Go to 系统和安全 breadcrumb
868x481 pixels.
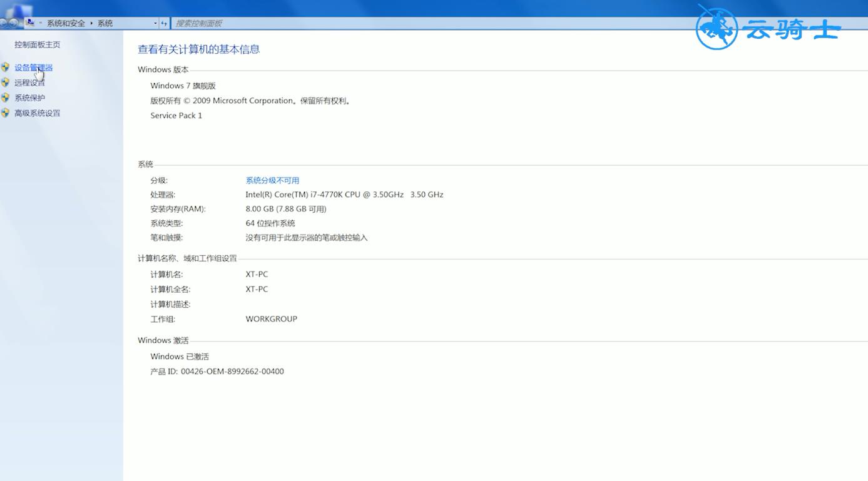click(x=66, y=23)
